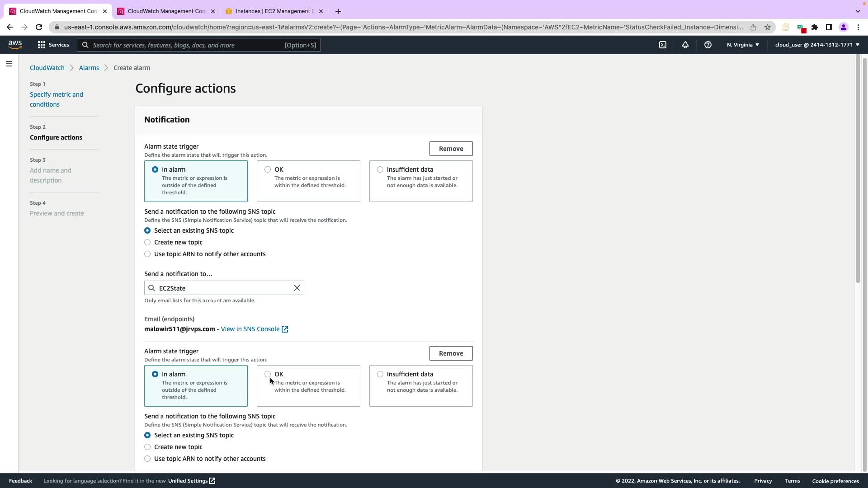Choose Create new topic in first notification
Image resolution: width=868 pixels, height=488 pixels.
pyautogui.click(x=147, y=242)
